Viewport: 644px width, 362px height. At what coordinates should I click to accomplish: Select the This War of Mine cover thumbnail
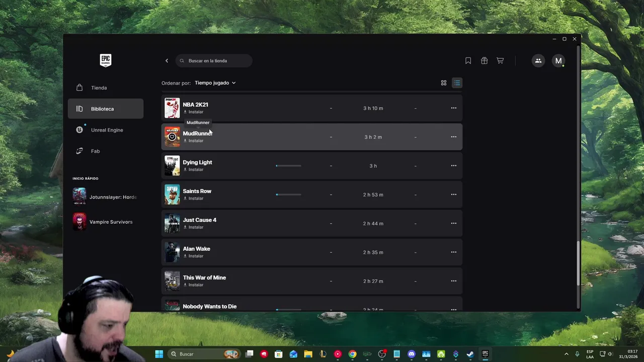pyautogui.click(x=172, y=281)
